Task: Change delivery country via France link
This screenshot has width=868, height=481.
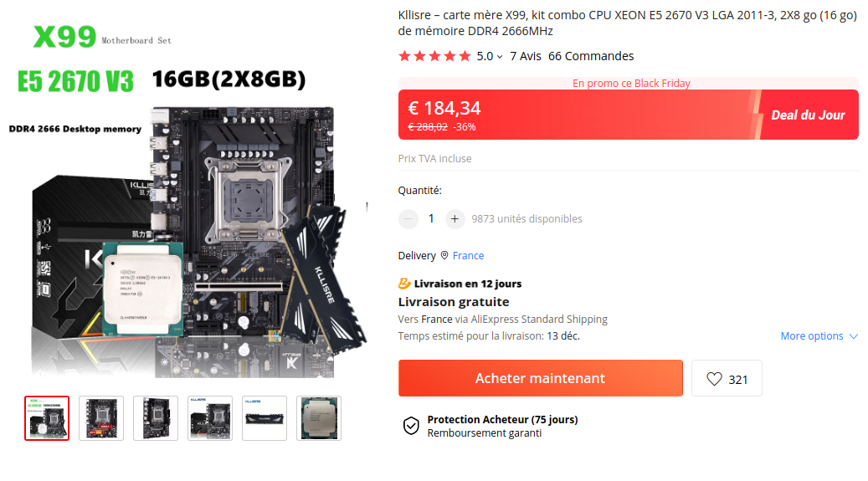Action: tap(468, 256)
